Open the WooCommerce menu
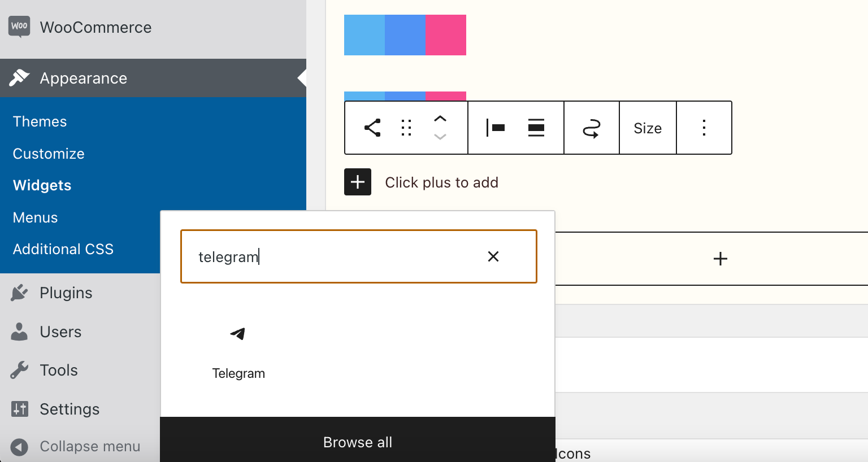The image size is (868, 462). (x=153, y=27)
